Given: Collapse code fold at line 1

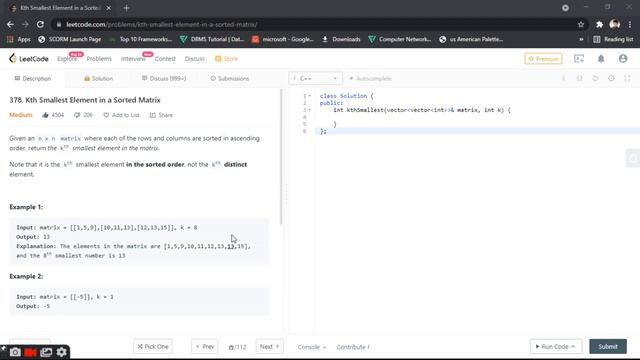Looking at the screenshot, I should tap(309, 96).
